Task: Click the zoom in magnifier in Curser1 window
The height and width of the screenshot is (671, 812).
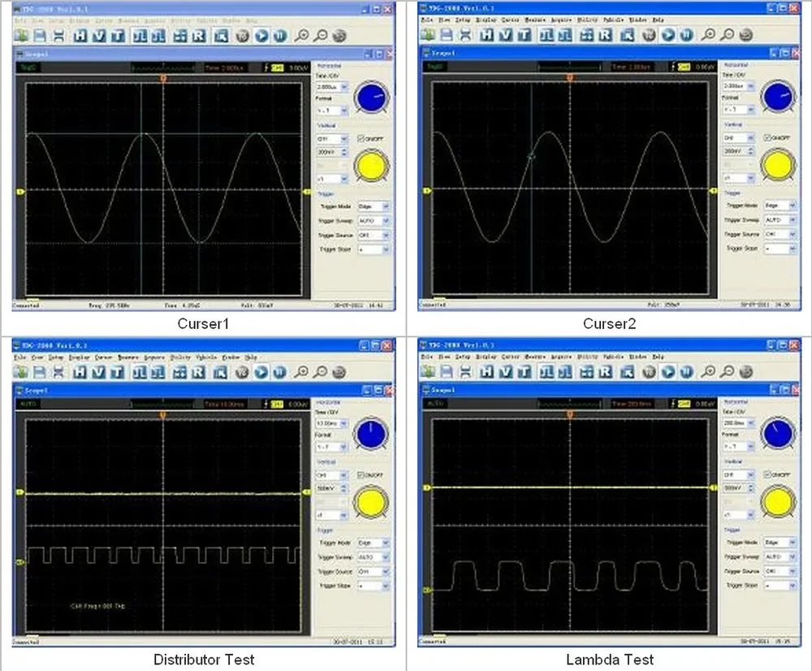Action: [x=301, y=36]
